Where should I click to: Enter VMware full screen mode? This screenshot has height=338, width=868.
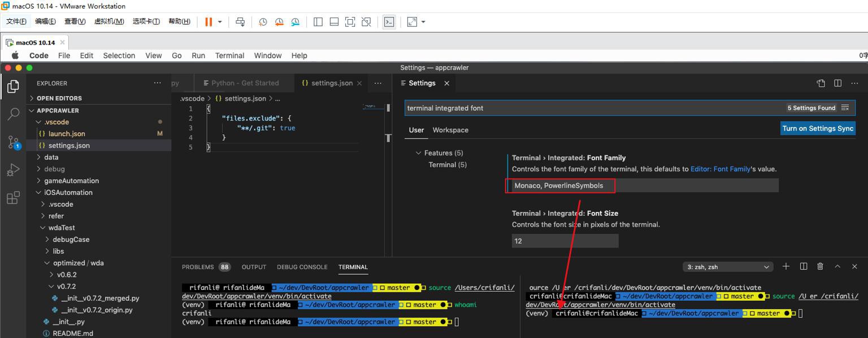coord(350,21)
